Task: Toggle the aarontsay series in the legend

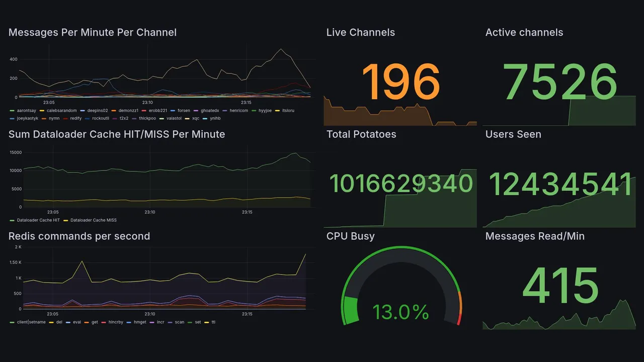Action: pos(27,111)
